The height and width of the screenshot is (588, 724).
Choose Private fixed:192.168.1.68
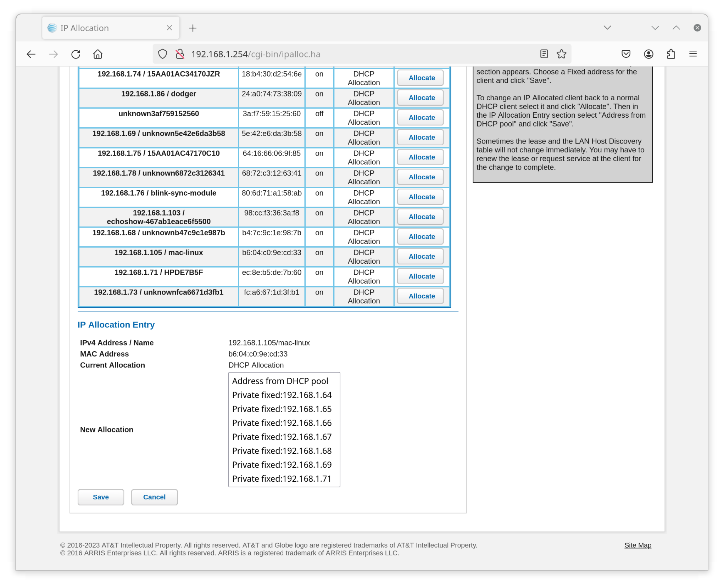(x=284, y=450)
